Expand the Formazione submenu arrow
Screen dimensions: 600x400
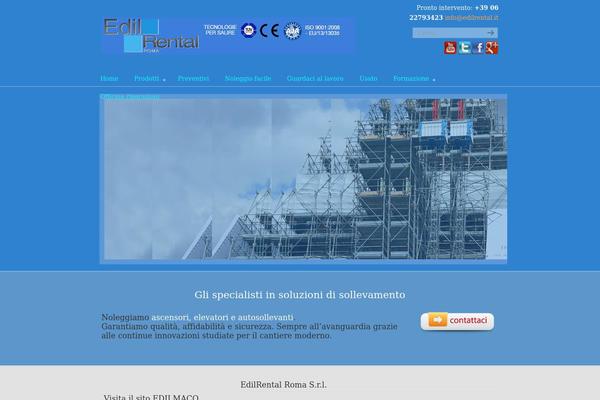coord(434,80)
